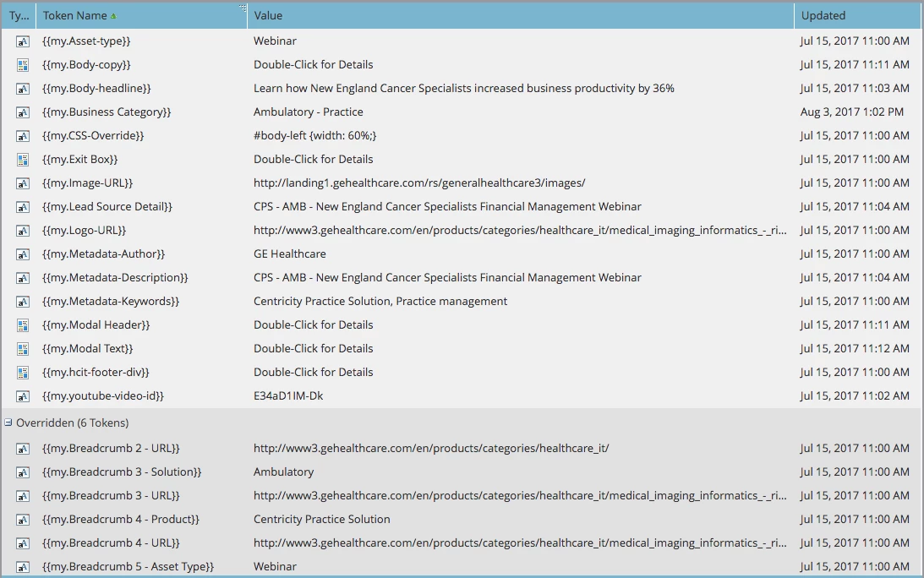Click the 'Learn how New England Cancer Specialists' value

(x=464, y=89)
